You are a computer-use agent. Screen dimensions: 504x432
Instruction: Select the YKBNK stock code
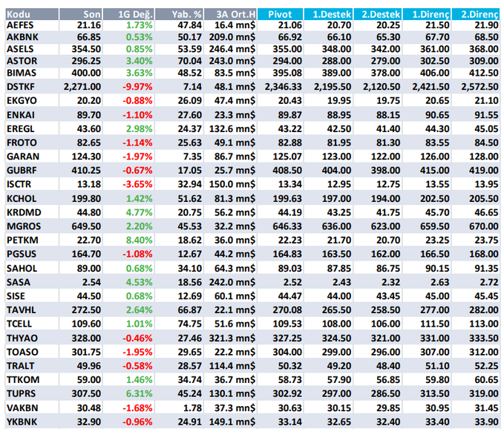point(22,422)
